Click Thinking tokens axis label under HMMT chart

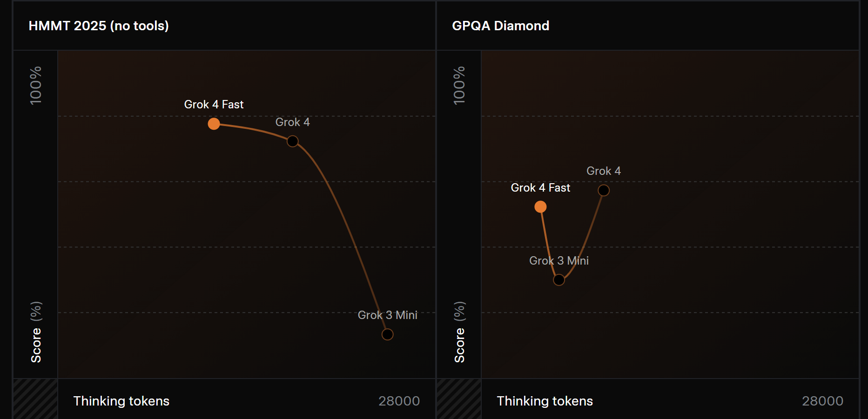point(121,401)
